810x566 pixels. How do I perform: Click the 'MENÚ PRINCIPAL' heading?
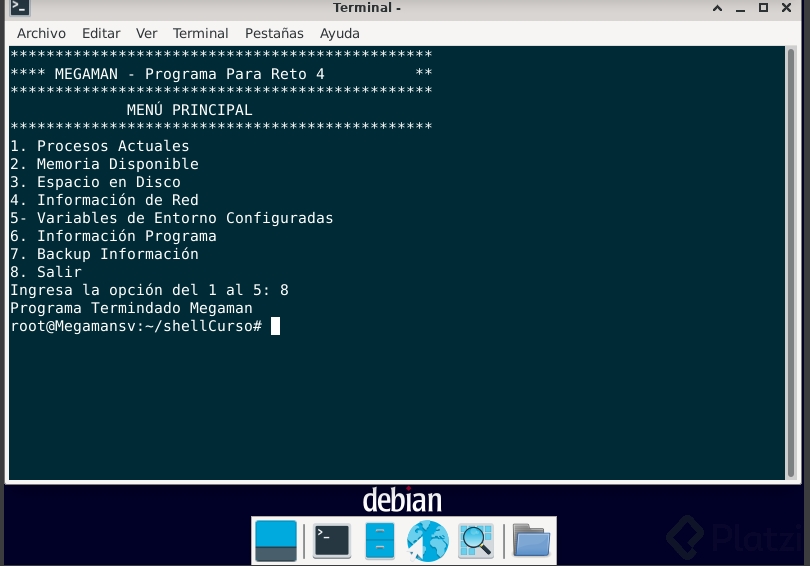[190, 110]
